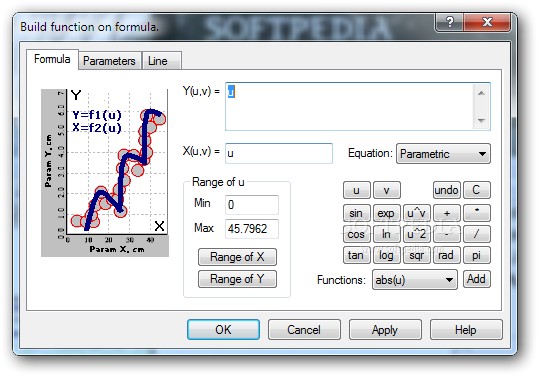Click the Y formula scrollbar down arrow

pos(481,120)
